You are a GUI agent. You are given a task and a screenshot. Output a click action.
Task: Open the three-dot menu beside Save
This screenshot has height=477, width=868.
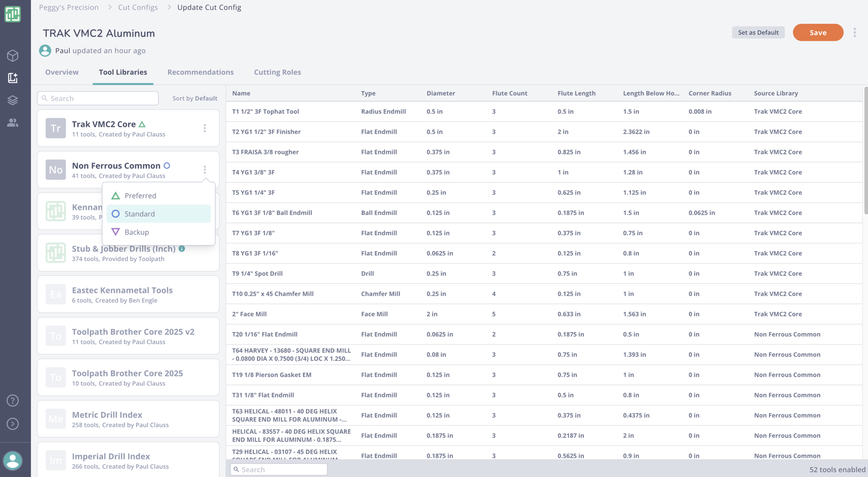coord(855,32)
